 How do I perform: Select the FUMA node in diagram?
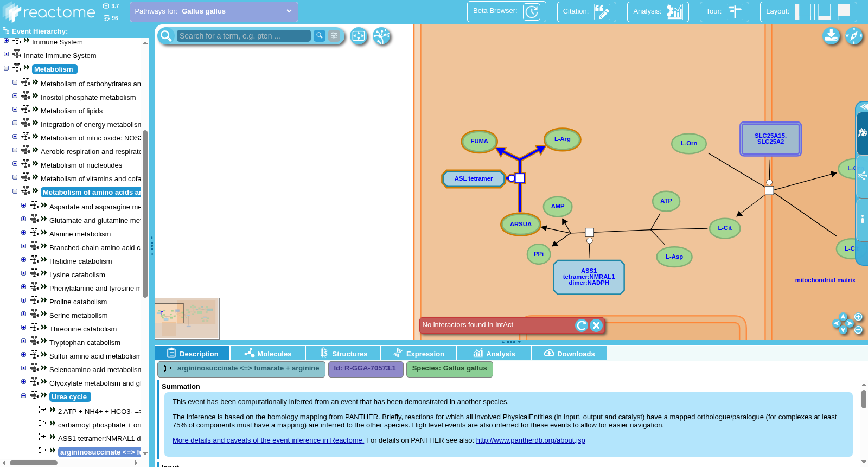[480, 141]
